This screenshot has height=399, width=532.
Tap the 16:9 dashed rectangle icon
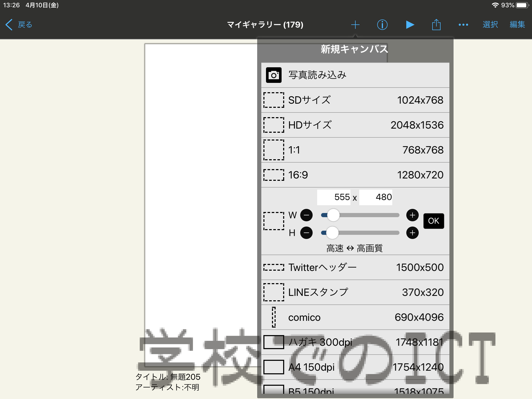274,175
